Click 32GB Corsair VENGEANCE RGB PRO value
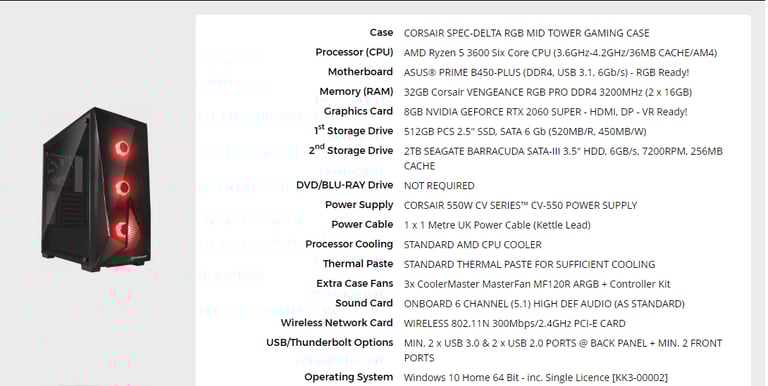The height and width of the screenshot is (386, 768). coord(548,92)
